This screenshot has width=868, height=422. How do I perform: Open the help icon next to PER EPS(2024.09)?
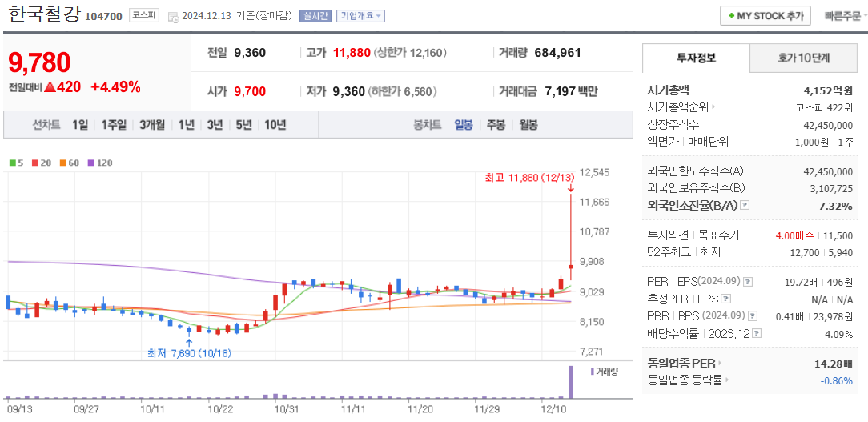click(748, 282)
